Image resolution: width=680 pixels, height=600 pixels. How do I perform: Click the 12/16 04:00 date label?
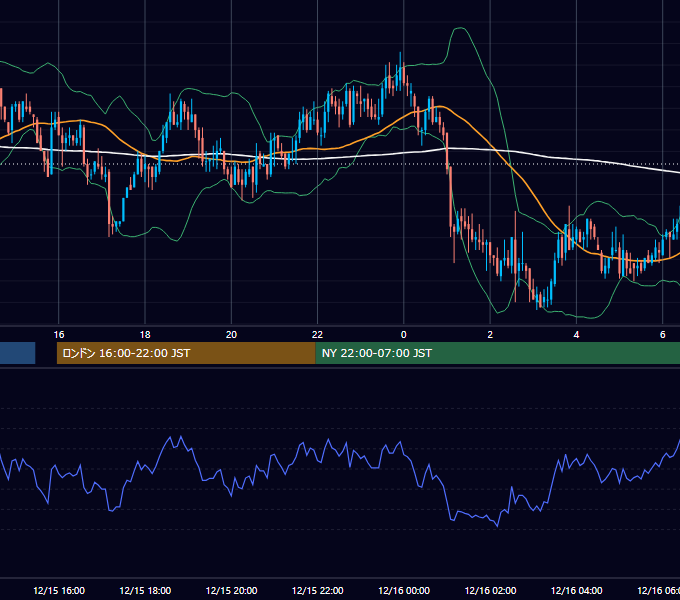click(577, 590)
